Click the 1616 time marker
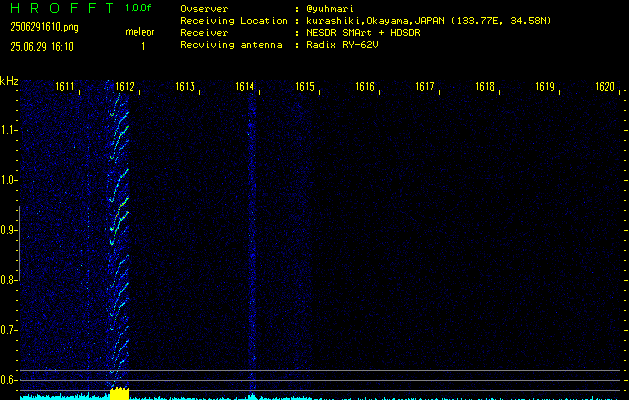629x400 pixels. point(365,87)
